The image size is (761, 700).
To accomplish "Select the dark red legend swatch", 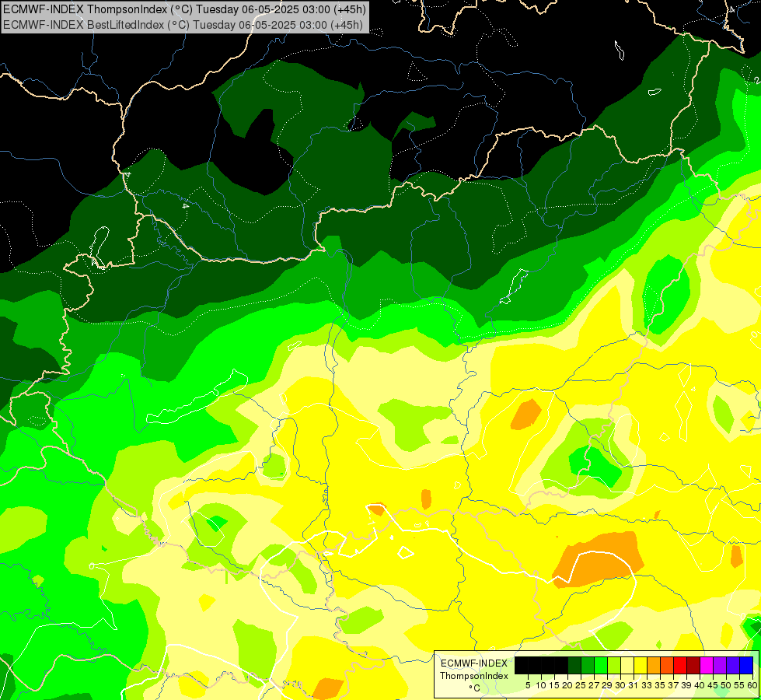I will (693, 665).
